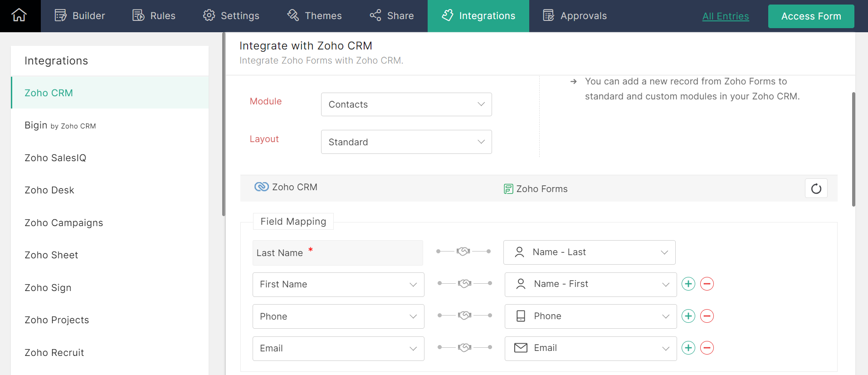Image resolution: width=868 pixels, height=375 pixels.
Task: Add a mapping row after Email
Action: (688, 348)
